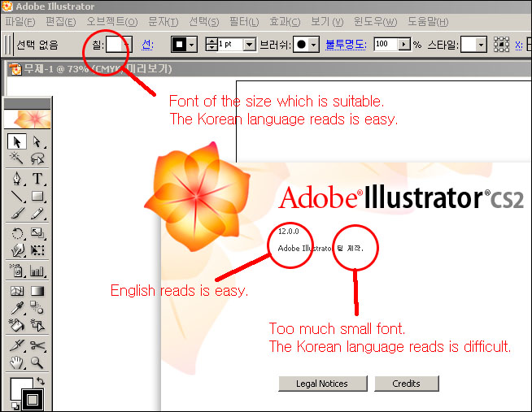
Task: Select the Pencil tool
Action: click(x=37, y=213)
